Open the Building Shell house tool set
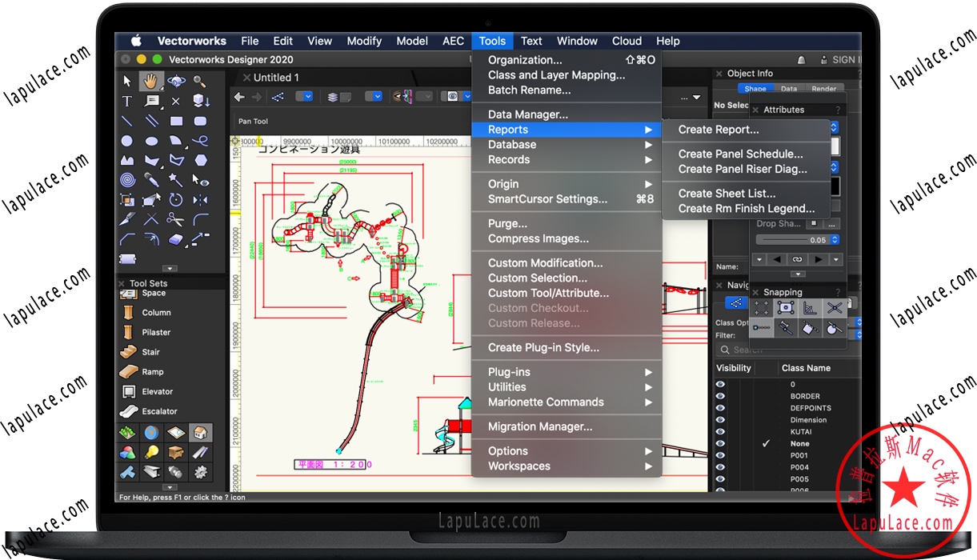This screenshot has height=560, width=977. pos(201,433)
